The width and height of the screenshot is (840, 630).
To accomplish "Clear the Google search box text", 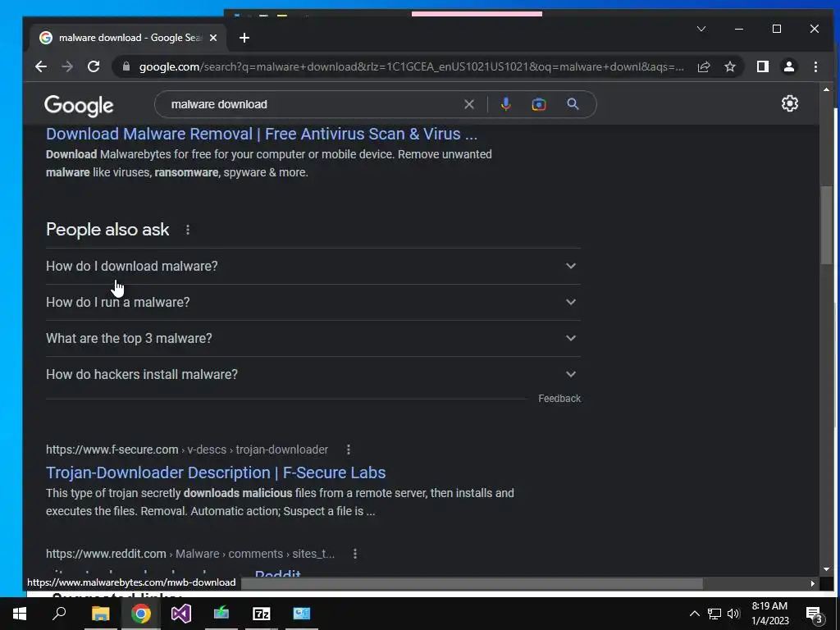I will pyautogui.click(x=468, y=104).
